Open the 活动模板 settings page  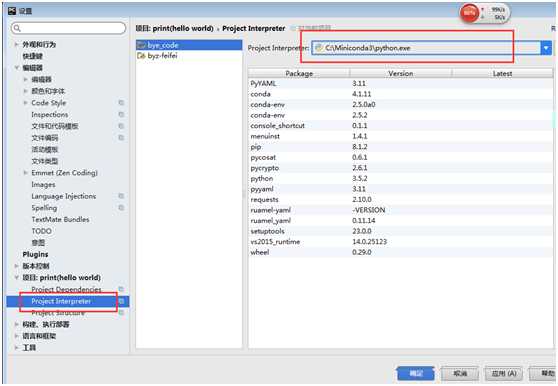coord(44,149)
